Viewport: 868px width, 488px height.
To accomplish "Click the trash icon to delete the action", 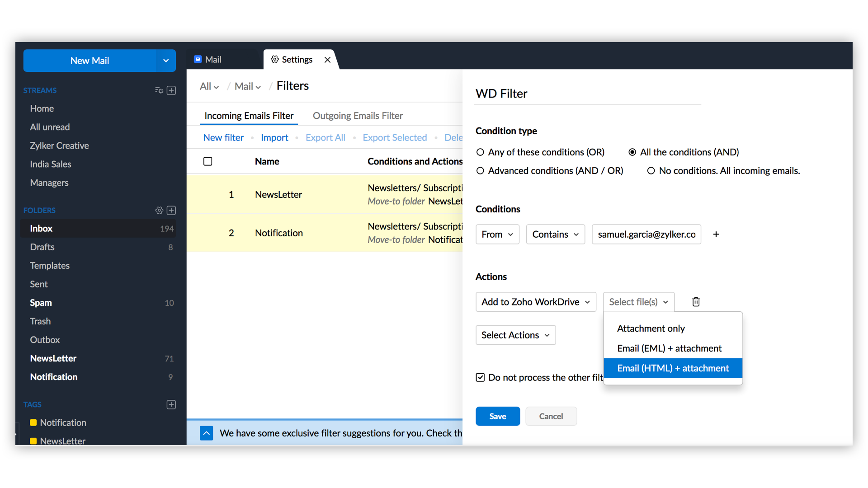I will pyautogui.click(x=696, y=302).
